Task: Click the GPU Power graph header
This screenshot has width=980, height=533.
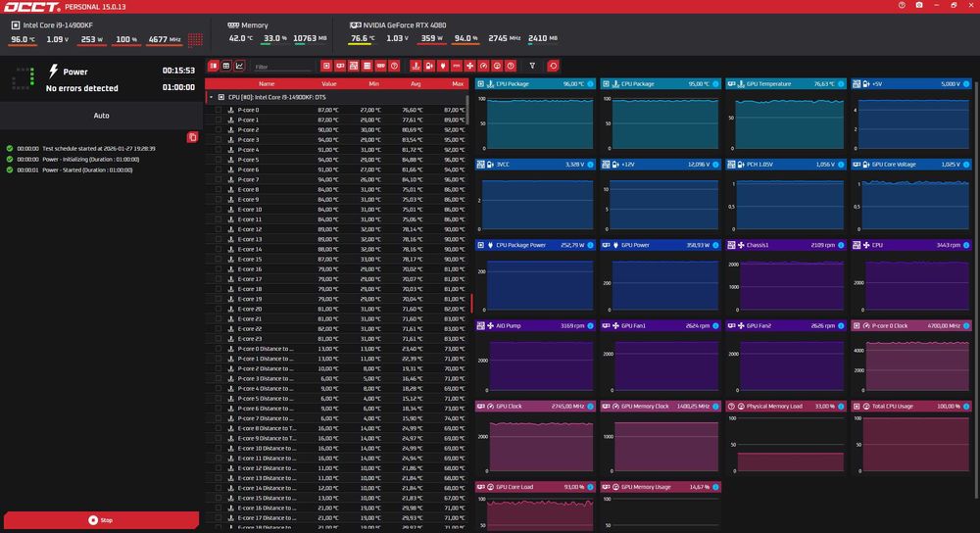Action: [661, 245]
